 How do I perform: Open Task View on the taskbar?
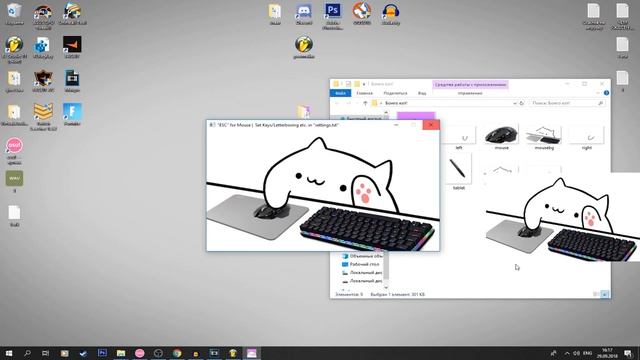[45, 353]
